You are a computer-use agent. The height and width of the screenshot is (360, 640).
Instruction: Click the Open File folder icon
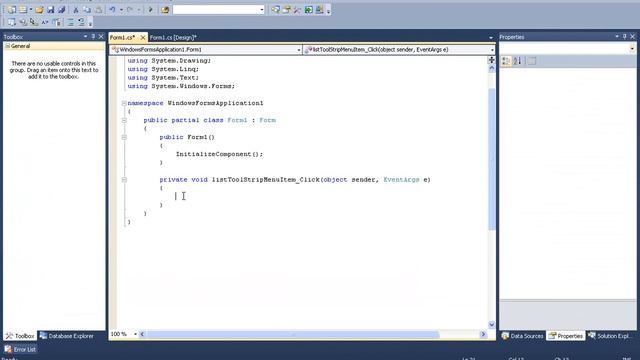(39, 9)
